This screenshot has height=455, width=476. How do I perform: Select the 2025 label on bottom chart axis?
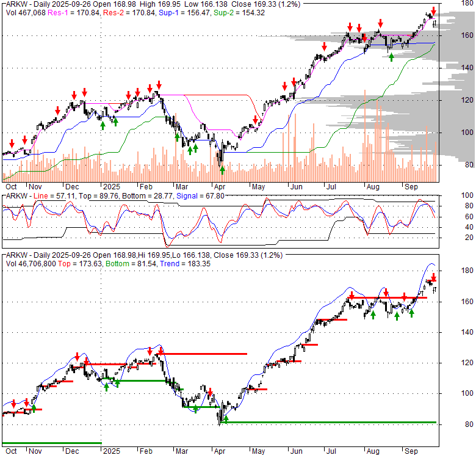112,451
